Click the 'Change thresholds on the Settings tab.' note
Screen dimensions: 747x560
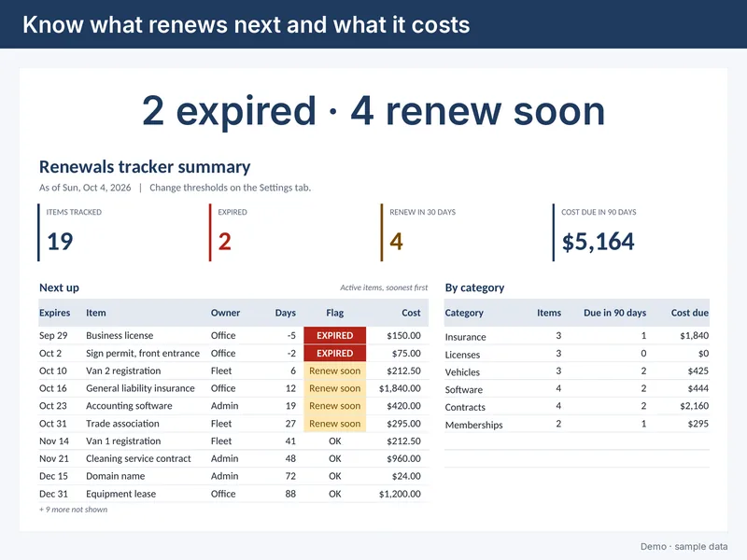click(x=230, y=188)
